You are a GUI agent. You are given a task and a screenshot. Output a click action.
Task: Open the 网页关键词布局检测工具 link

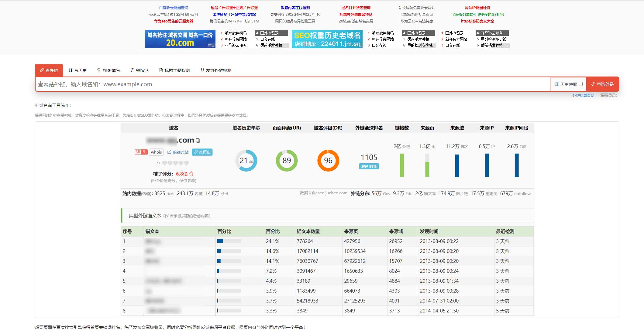[295, 21]
